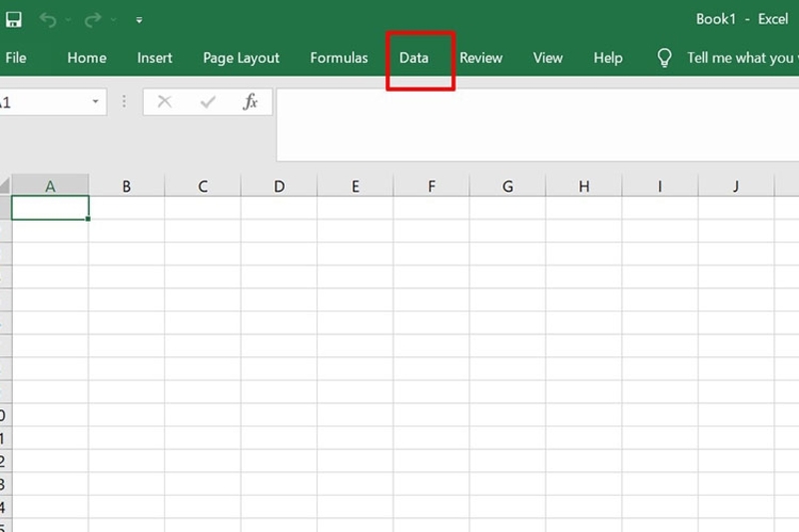Screen dimensions: 799x532
Task: Click the Save icon in quick access toolbar
Action: (14, 19)
